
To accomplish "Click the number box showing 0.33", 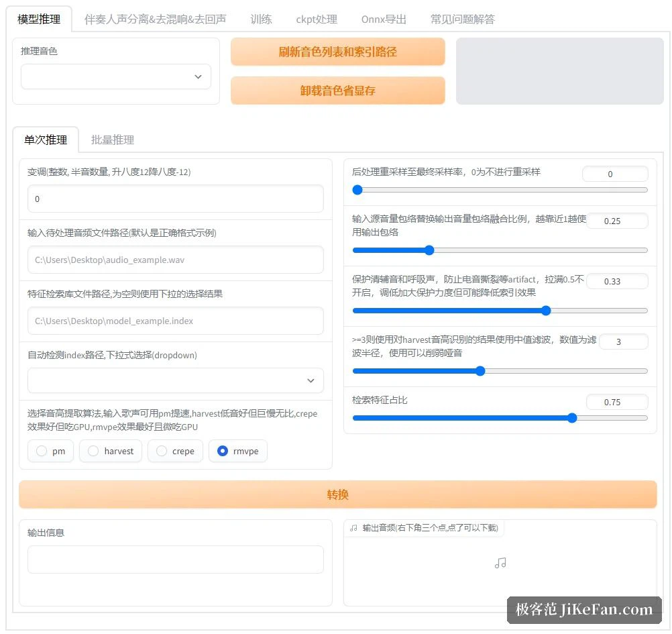I will pyautogui.click(x=617, y=281).
